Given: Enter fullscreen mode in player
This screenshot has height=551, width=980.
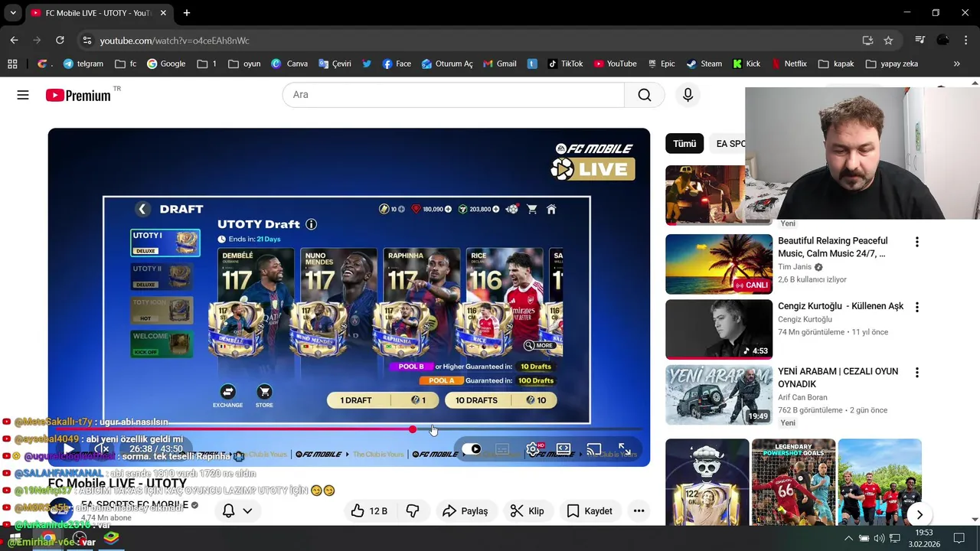Looking at the screenshot, I should pyautogui.click(x=625, y=449).
